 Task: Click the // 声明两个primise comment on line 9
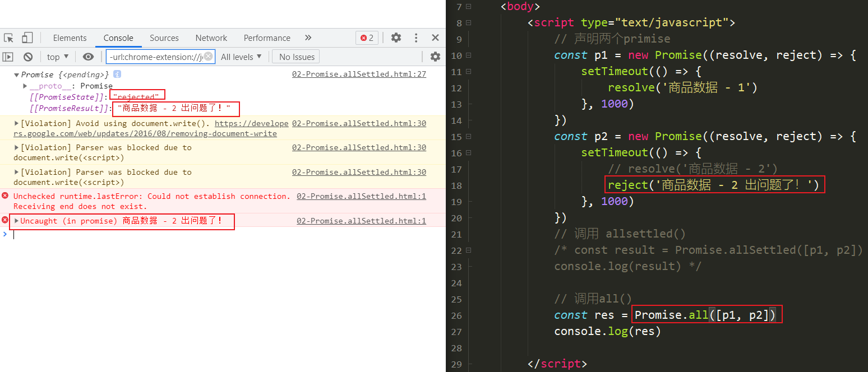coord(612,39)
